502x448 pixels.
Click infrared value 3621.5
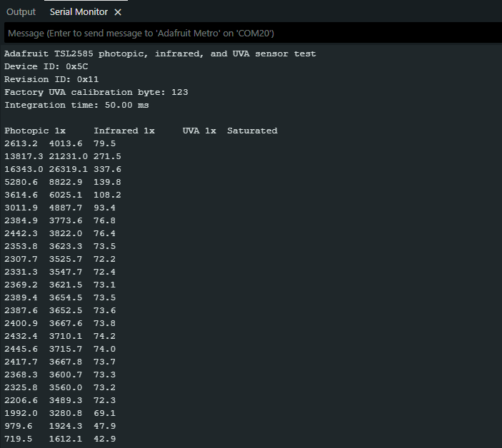point(66,285)
